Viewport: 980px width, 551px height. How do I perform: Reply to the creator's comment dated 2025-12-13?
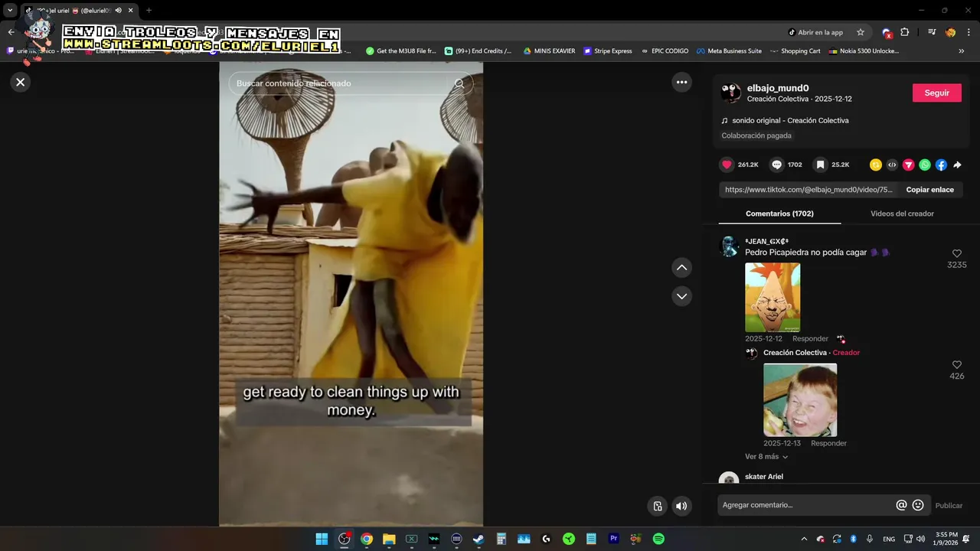828,443
